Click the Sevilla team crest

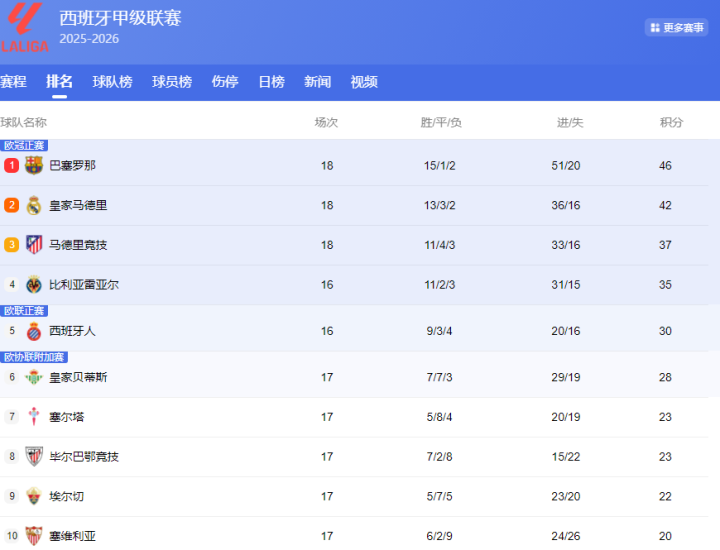tap(34, 536)
